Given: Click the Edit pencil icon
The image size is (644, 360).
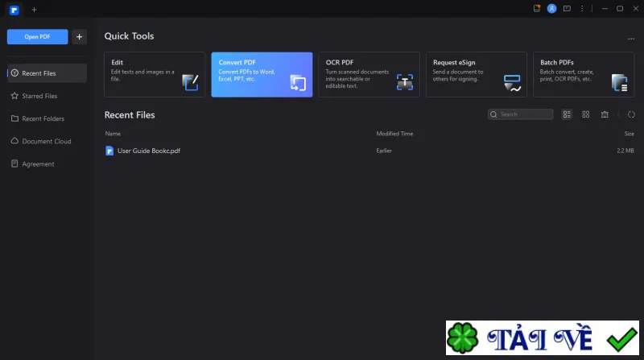Looking at the screenshot, I should point(190,82).
